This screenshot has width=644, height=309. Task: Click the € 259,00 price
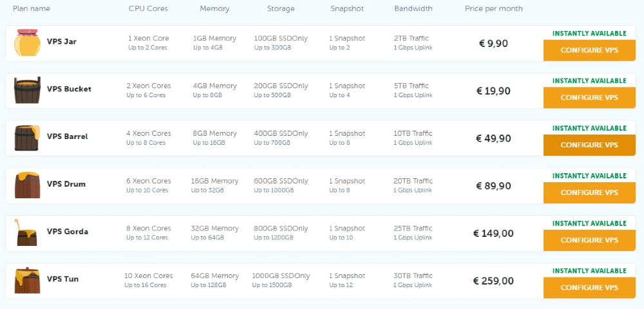pyautogui.click(x=494, y=281)
